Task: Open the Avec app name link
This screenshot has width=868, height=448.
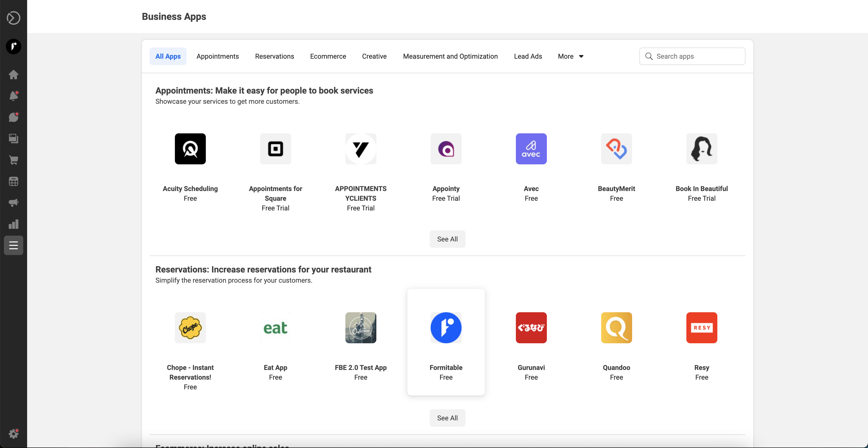Action: click(x=531, y=189)
